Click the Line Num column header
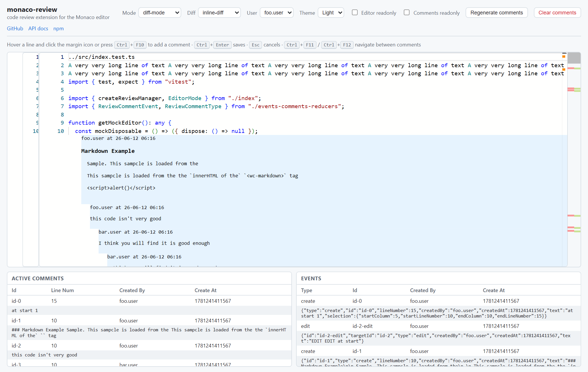The height and width of the screenshot is (372, 588). point(63,290)
